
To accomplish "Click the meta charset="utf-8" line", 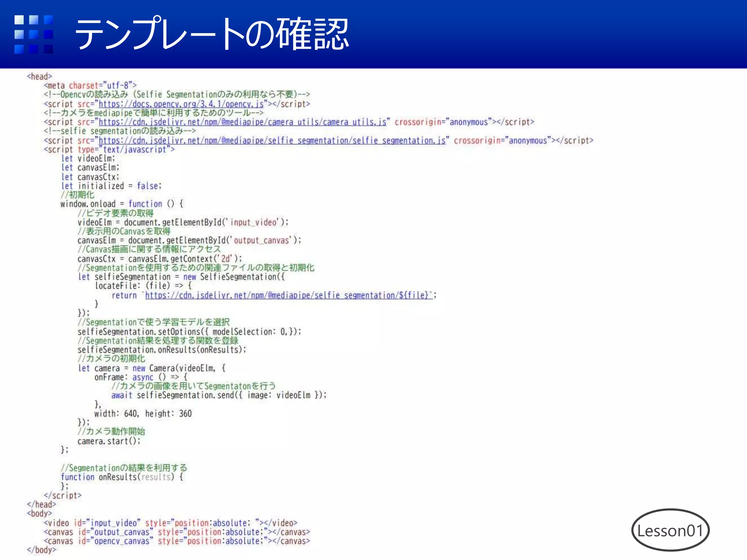I will 90,86.
